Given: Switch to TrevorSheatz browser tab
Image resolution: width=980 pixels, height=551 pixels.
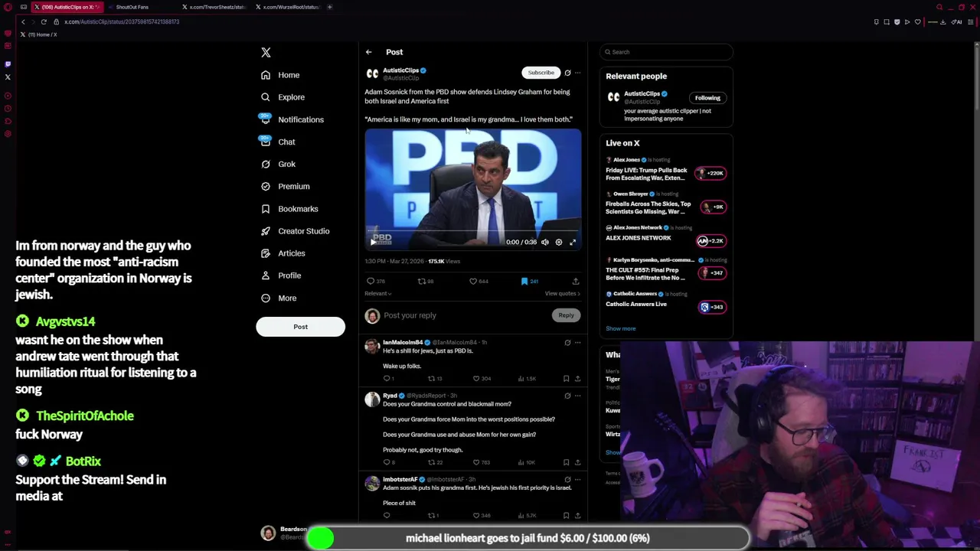Looking at the screenshot, I should [x=214, y=7].
